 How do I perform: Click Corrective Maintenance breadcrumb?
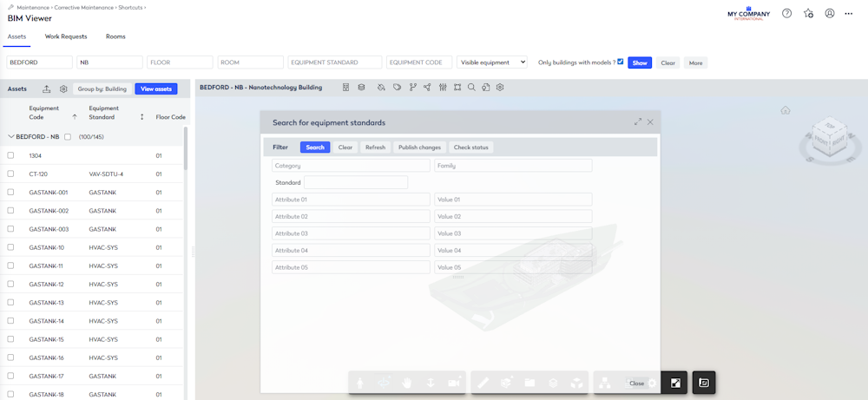point(82,8)
